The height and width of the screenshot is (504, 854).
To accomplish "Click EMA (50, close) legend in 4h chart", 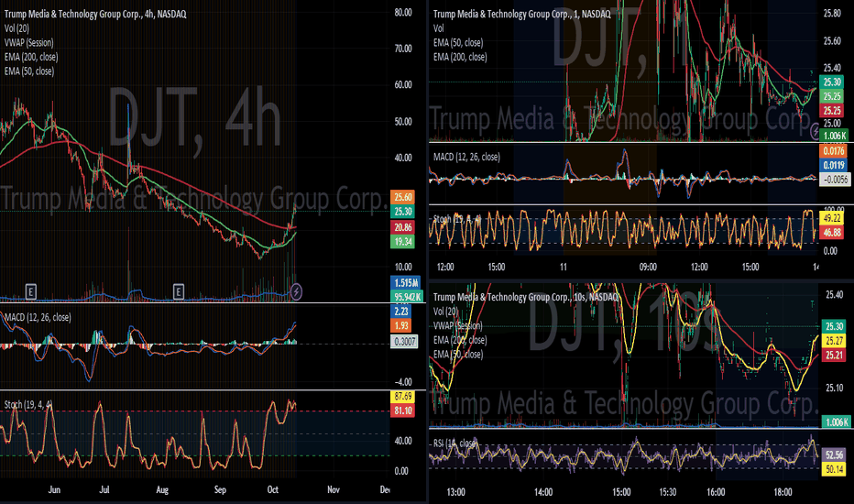I will coord(29,71).
